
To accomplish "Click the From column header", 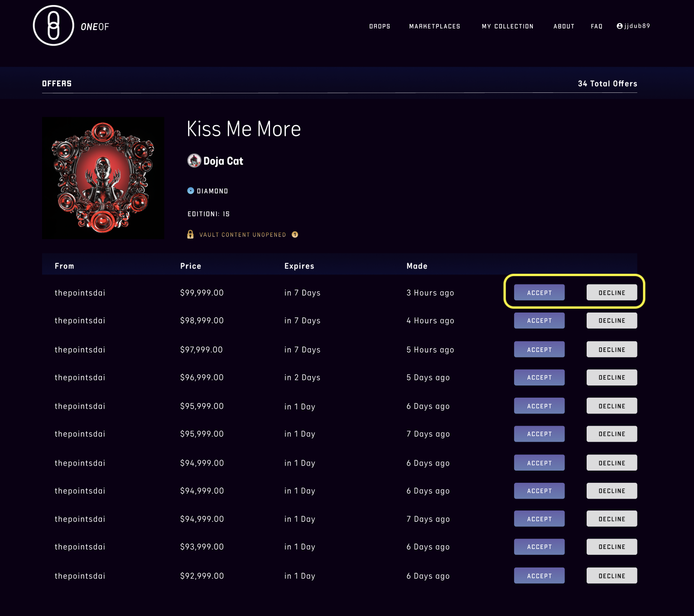I will [64, 266].
